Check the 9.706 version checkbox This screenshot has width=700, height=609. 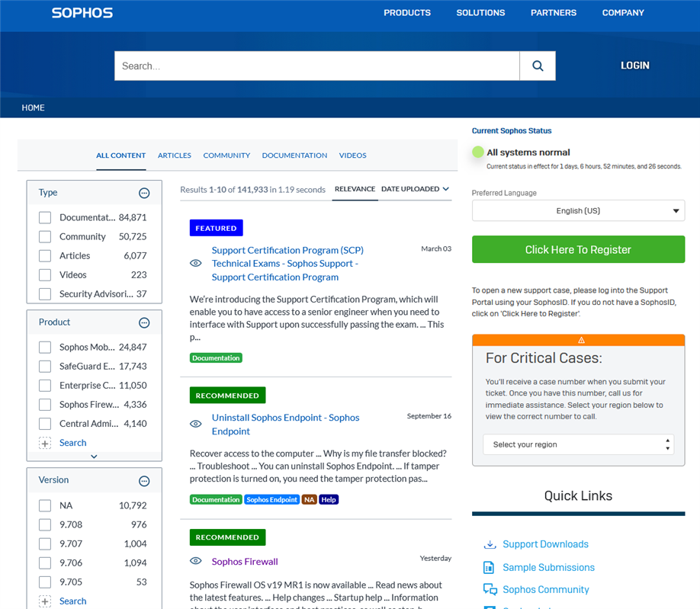45,563
